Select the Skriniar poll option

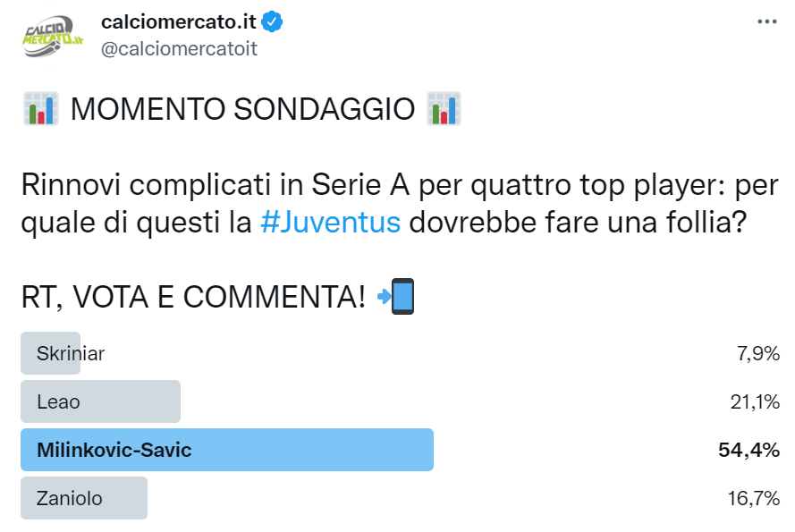[71, 353]
